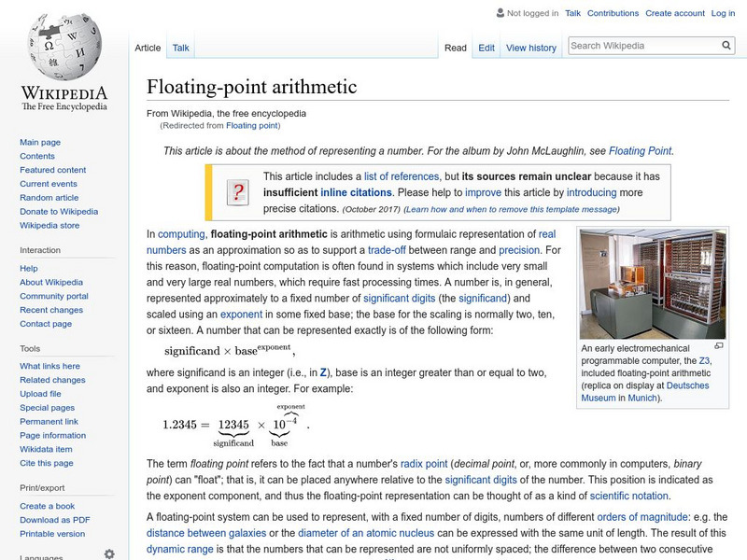Image resolution: width=747 pixels, height=560 pixels.
Task: Open the View history tab
Action: pyautogui.click(x=531, y=48)
